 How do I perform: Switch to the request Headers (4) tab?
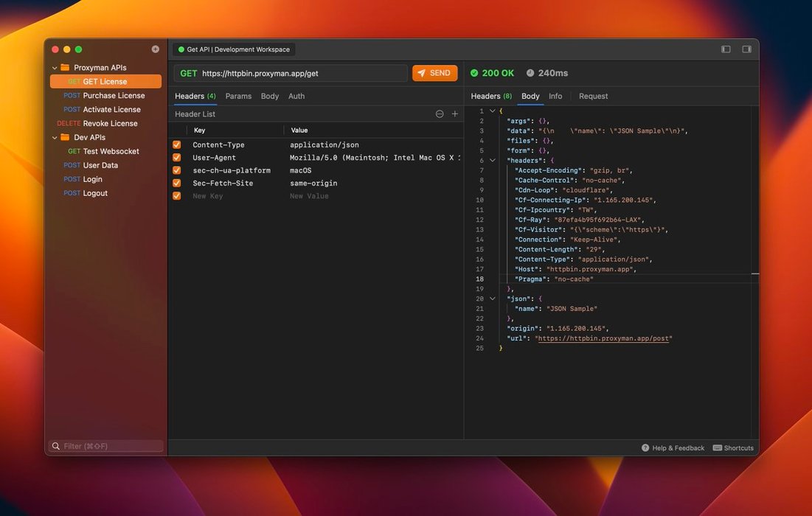click(195, 97)
